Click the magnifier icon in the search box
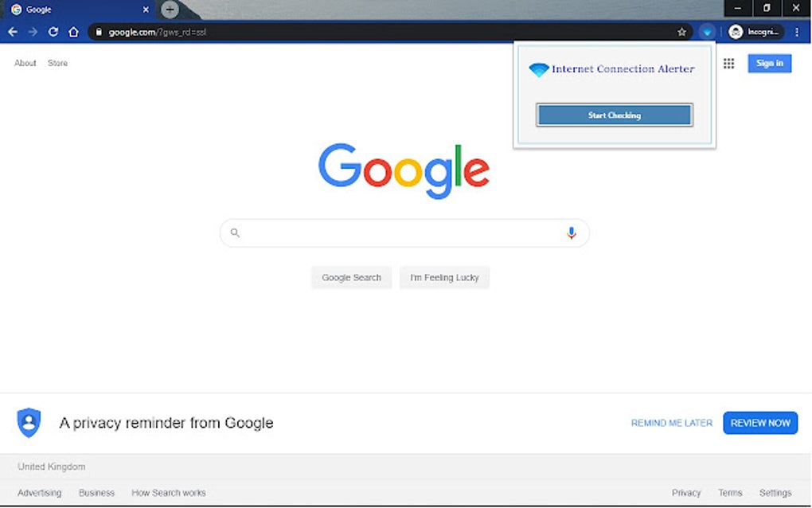Viewport: 812px width, 508px height. pos(235,233)
